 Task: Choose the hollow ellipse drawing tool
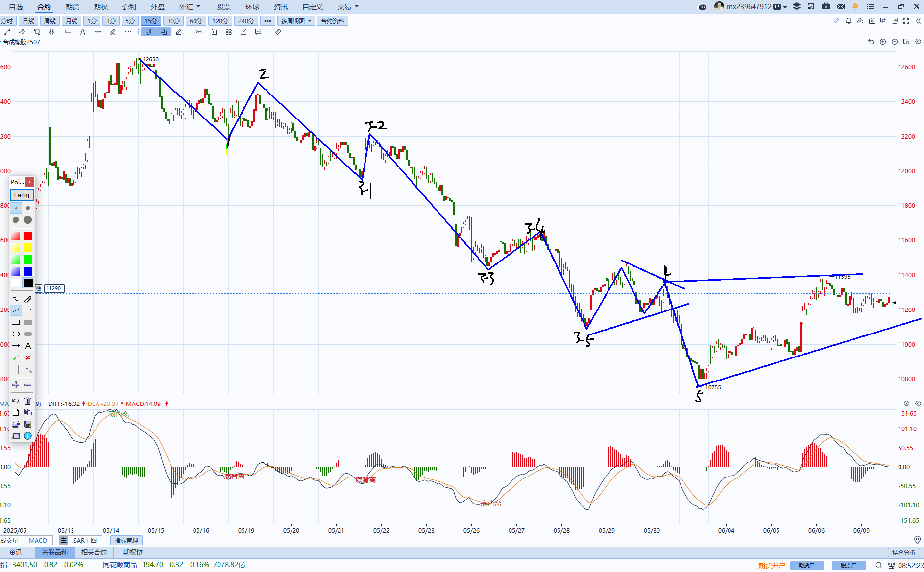pos(16,334)
